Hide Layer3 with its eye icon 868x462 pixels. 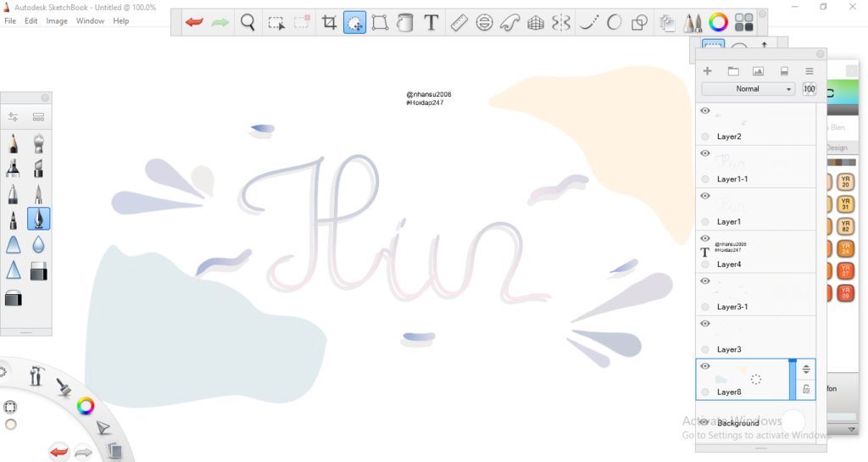tap(704, 324)
